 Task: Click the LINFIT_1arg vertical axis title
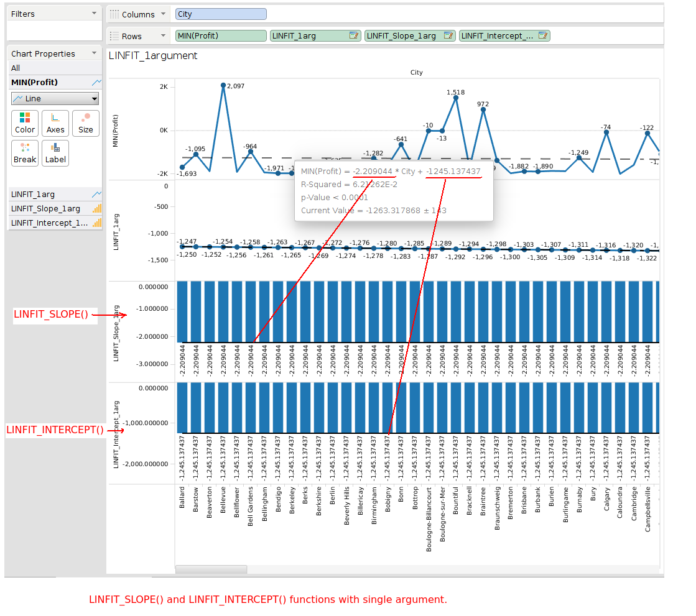pos(116,232)
